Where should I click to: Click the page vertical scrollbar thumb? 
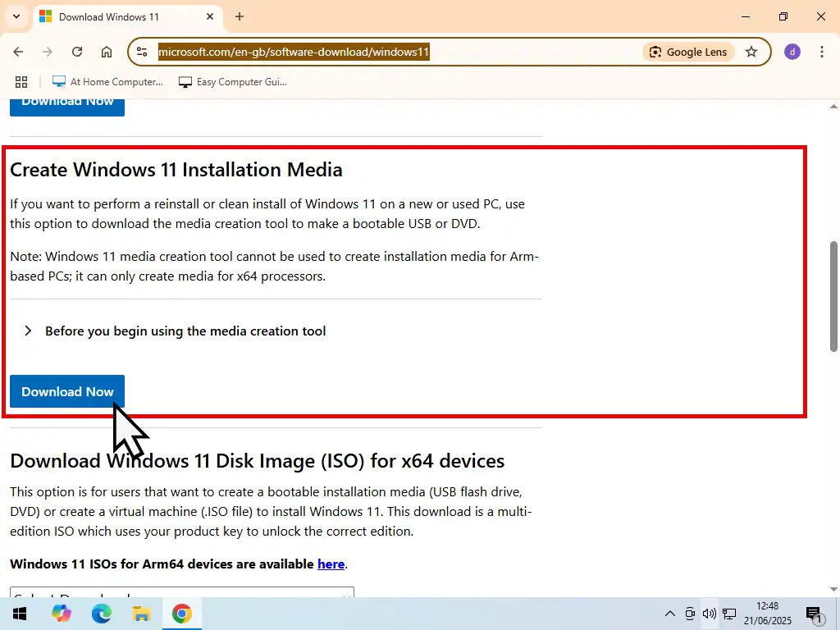coord(833,295)
